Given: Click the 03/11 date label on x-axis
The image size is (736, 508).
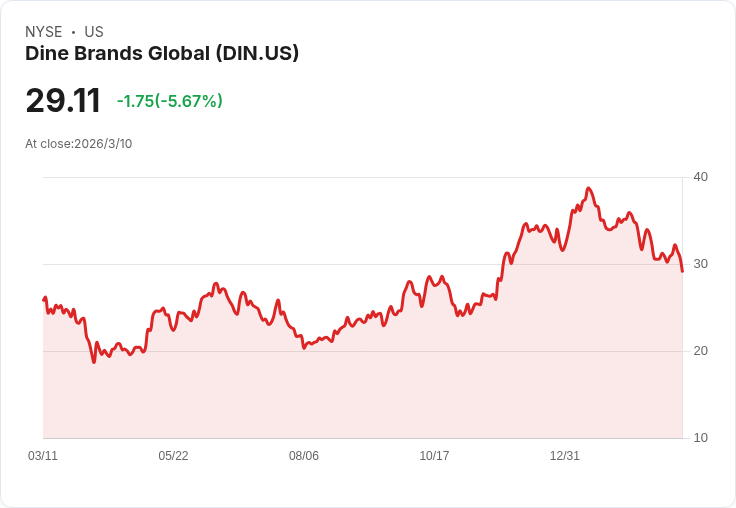Looking at the screenshot, I should click(43, 456).
